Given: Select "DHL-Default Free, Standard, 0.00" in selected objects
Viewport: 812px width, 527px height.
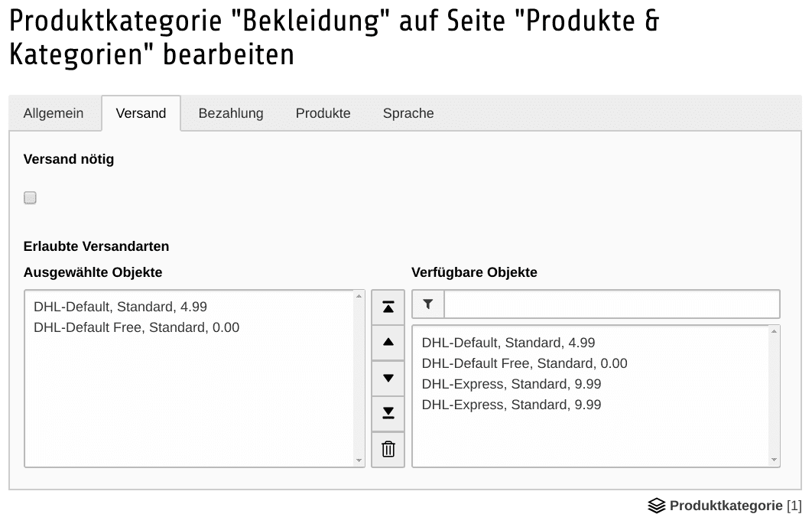Looking at the screenshot, I should [137, 327].
